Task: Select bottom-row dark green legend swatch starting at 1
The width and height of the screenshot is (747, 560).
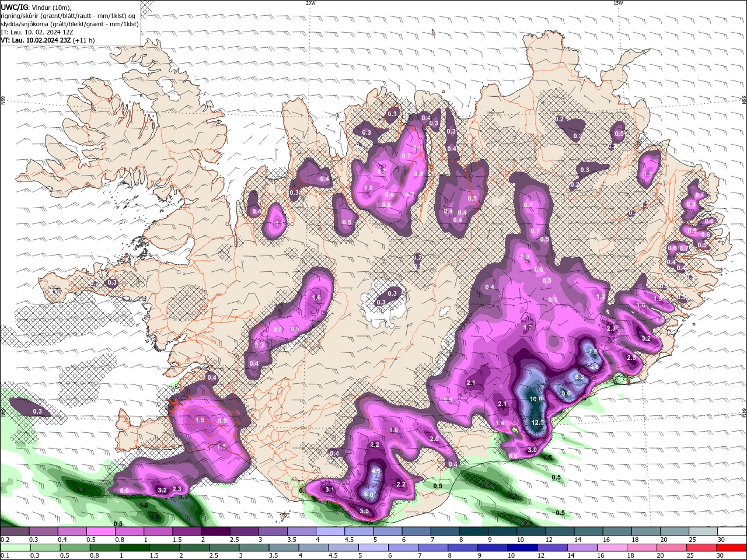Action: (x=134, y=547)
